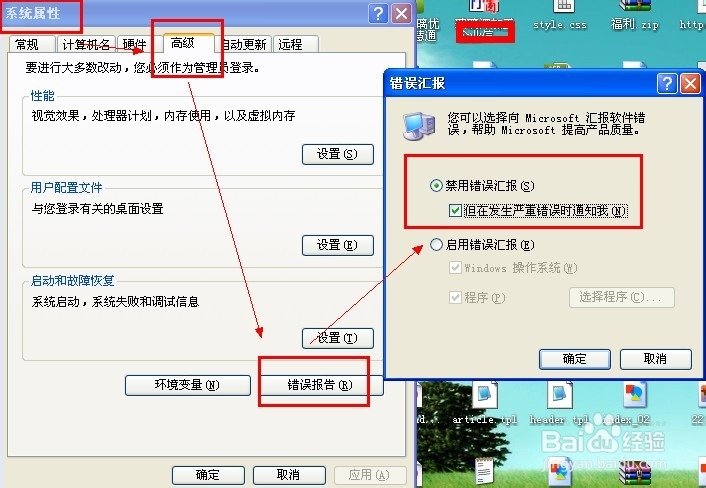The height and width of the screenshot is (488, 706).
Task: Select the 禁用错误汇报(S) radio button
Action: point(436,185)
